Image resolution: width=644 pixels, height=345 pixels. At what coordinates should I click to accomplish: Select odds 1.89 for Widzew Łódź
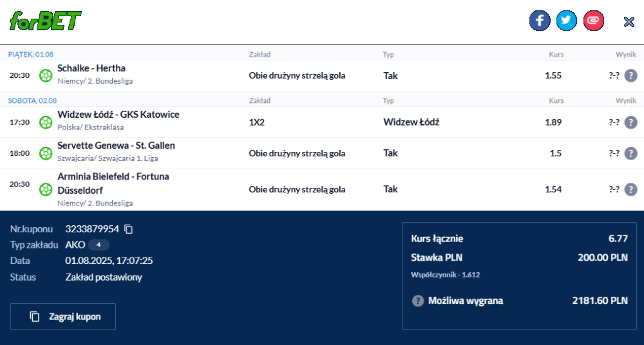[x=553, y=122]
